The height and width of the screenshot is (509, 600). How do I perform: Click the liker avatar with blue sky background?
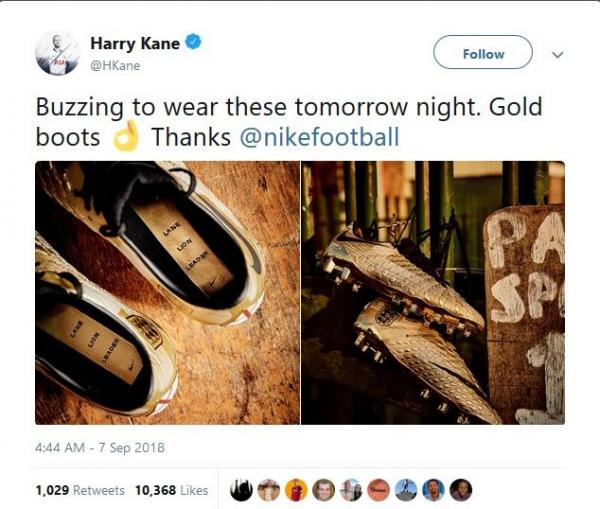click(x=405, y=490)
